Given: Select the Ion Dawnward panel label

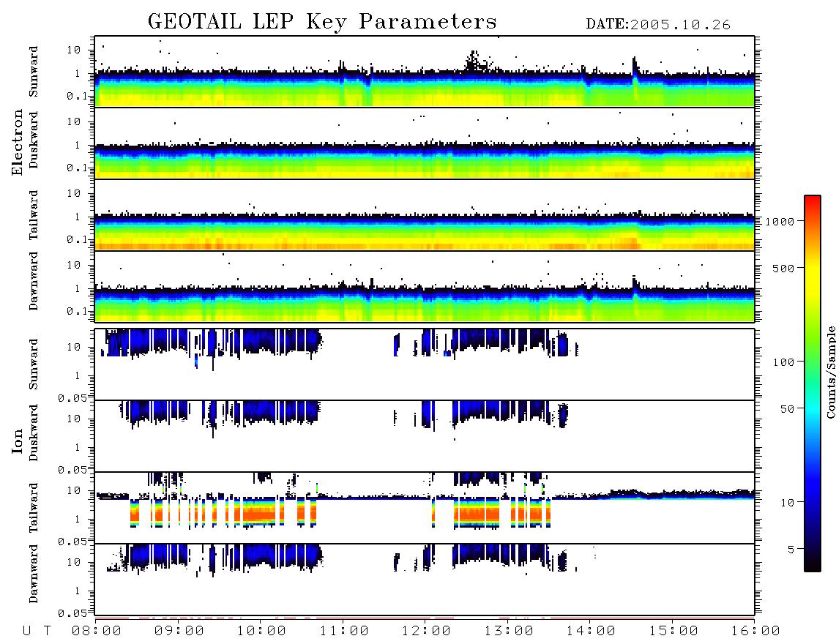Looking at the screenshot, I should 34,574.
